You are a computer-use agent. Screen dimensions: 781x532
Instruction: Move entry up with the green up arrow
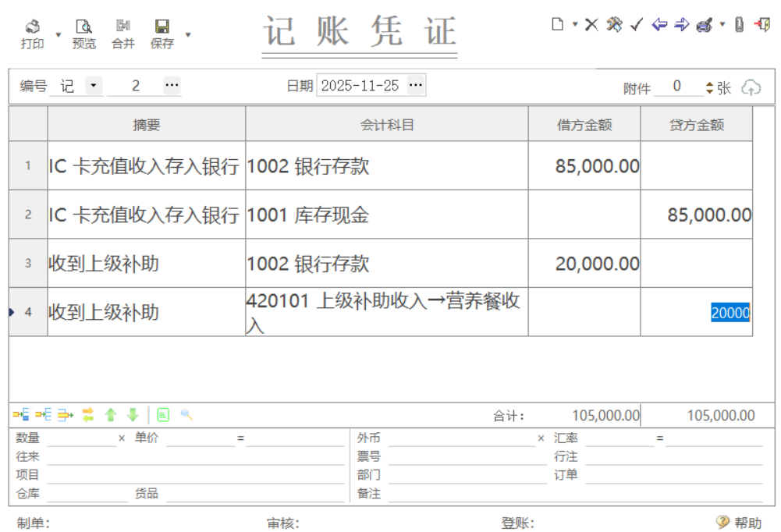[x=111, y=413]
